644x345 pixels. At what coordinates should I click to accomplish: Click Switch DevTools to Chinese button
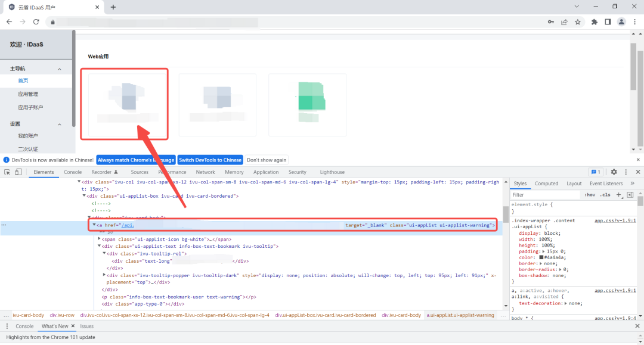pos(210,160)
